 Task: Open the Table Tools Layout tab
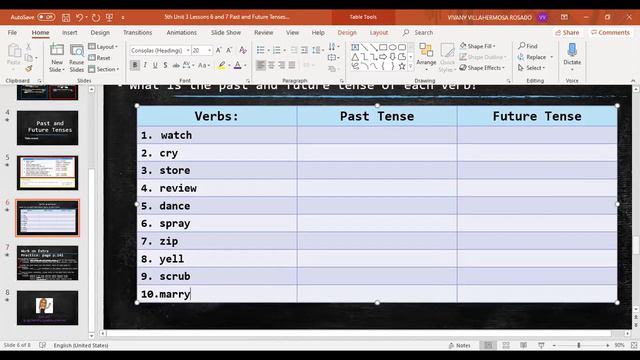coord(379,32)
